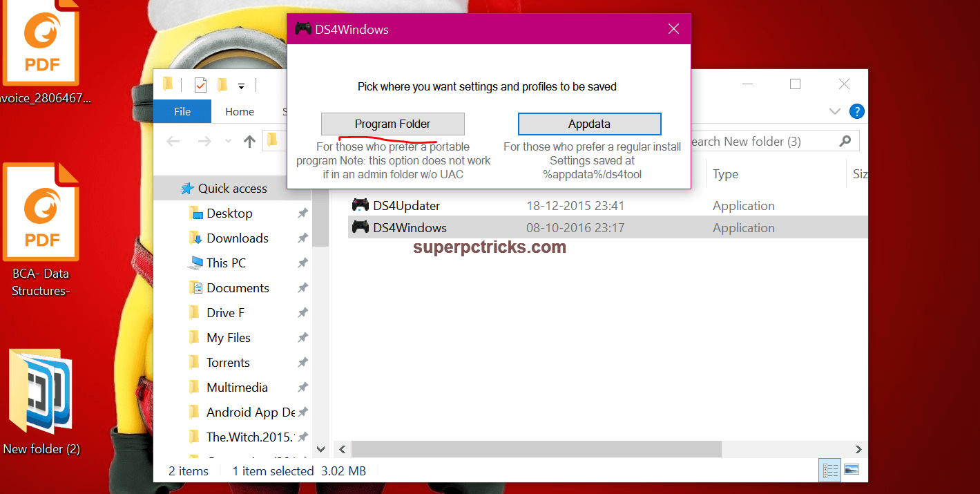Select Quick access in the navigation pane
Viewport: 980px width, 494px height.
pyautogui.click(x=232, y=189)
